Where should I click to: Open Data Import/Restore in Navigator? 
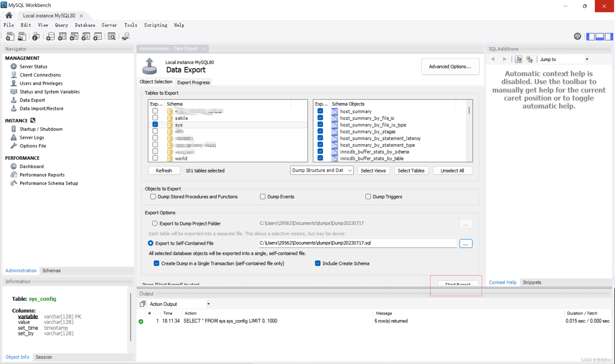click(x=42, y=108)
